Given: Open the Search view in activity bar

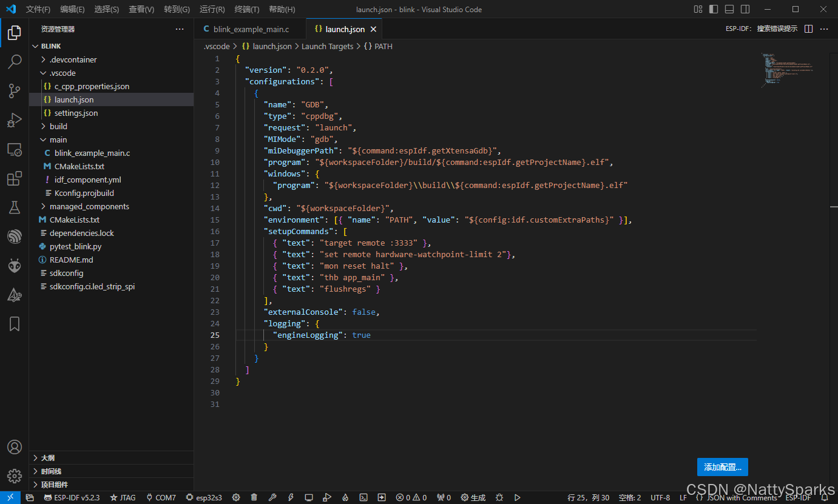Looking at the screenshot, I should click(15, 61).
